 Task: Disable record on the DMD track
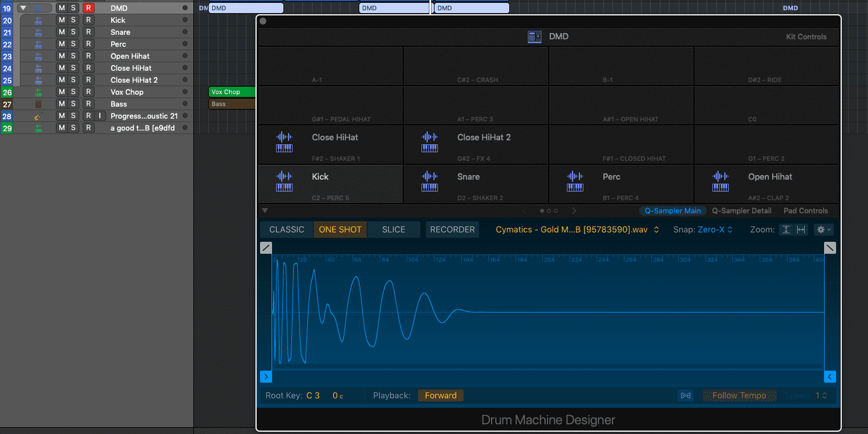click(88, 8)
